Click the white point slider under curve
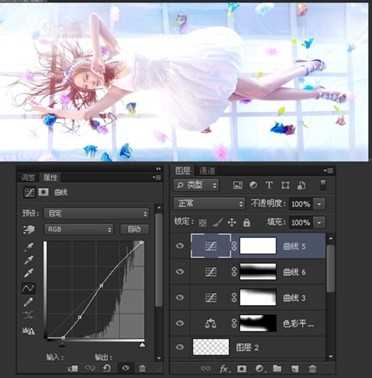 tap(142, 345)
